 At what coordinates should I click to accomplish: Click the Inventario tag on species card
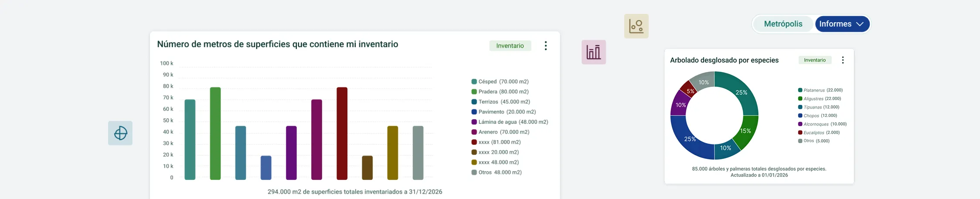(815, 60)
